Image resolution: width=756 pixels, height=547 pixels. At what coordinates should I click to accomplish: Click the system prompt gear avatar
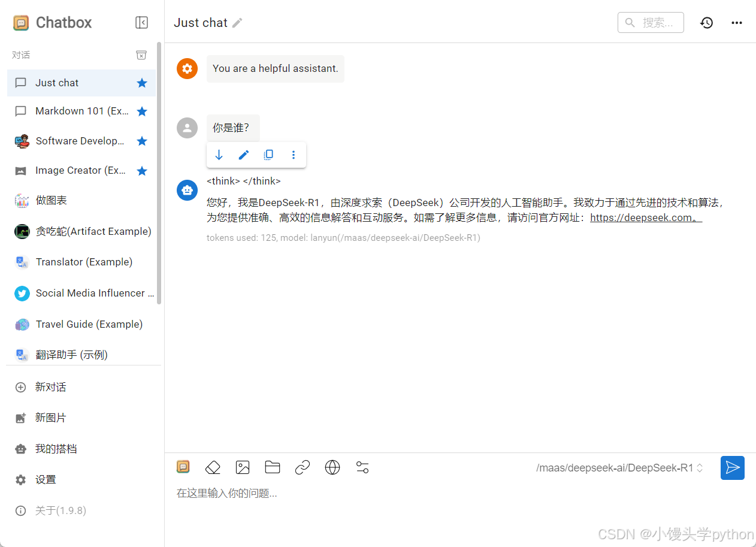coord(187,68)
